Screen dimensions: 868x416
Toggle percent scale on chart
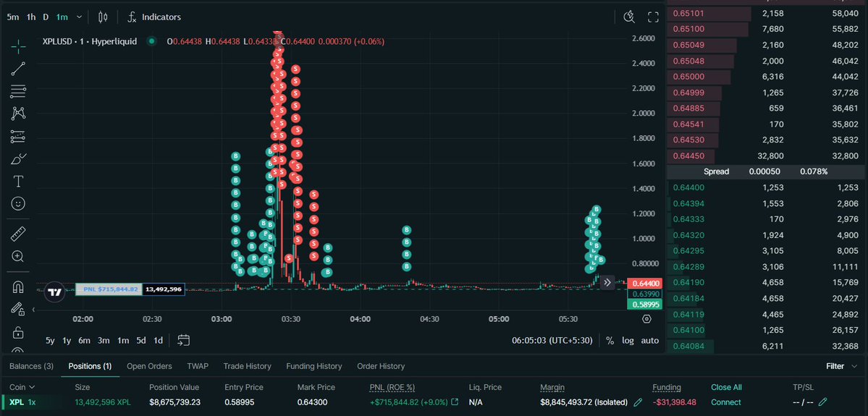[x=610, y=341]
